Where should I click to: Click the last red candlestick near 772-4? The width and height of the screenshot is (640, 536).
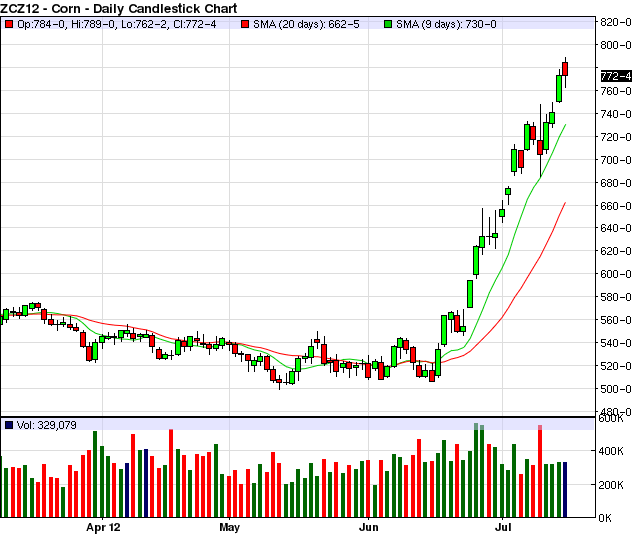pyautogui.click(x=565, y=69)
